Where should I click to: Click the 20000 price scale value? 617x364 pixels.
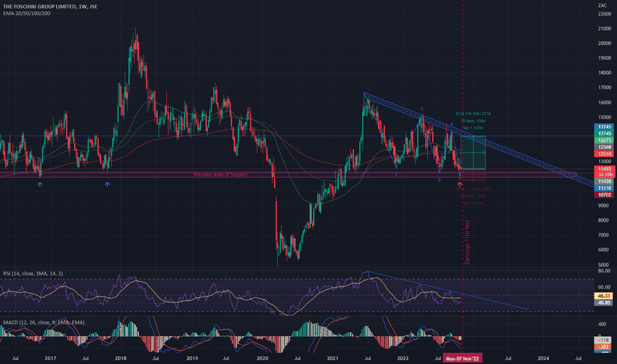[604, 43]
